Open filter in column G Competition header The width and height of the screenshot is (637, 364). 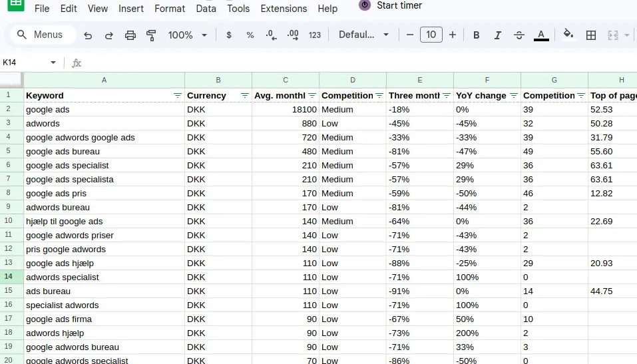point(581,95)
